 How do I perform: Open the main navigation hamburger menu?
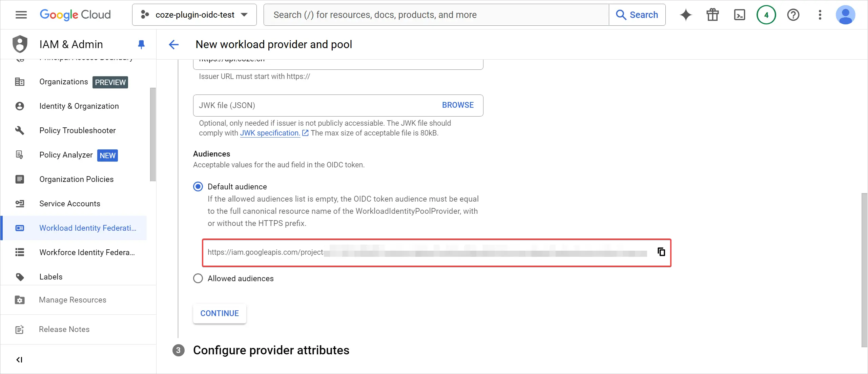21,15
